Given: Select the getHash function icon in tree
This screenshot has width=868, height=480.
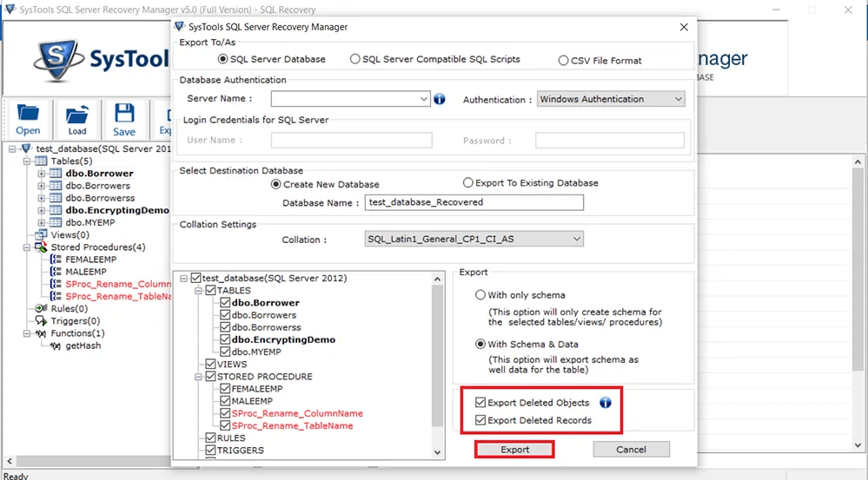Looking at the screenshot, I should pyautogui.click(x=56, y=346).
